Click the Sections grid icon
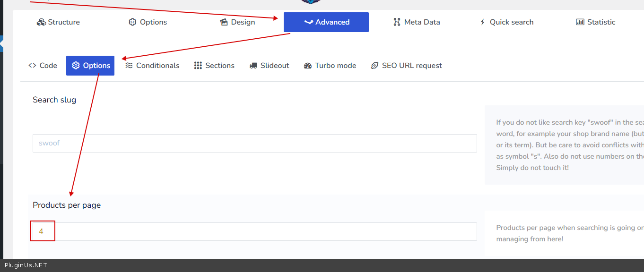The width and height of the screenshot is (644, 272). 198,66
